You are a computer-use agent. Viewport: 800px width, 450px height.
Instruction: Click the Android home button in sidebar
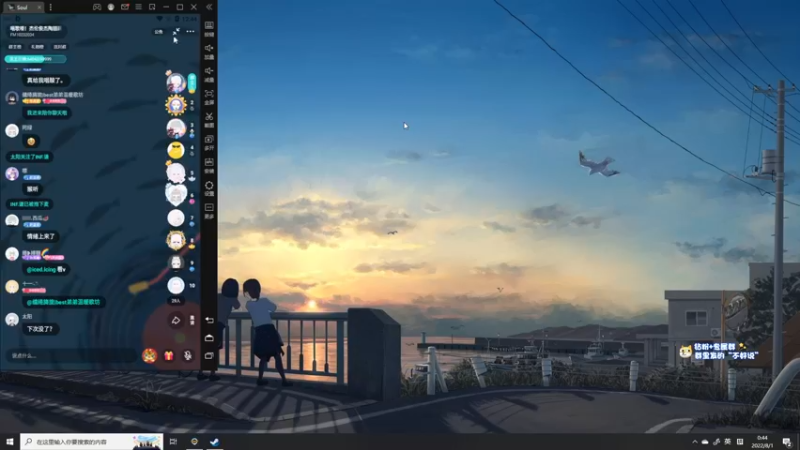(x=209, y=338)
